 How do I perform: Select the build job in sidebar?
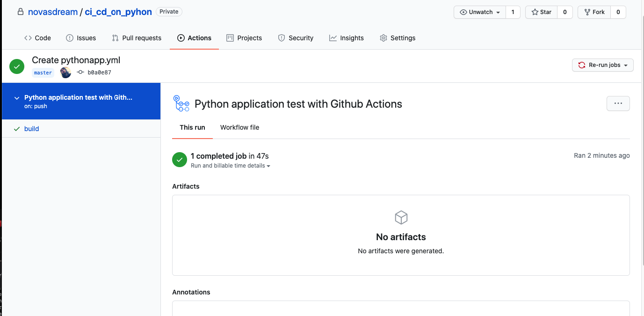31,129
